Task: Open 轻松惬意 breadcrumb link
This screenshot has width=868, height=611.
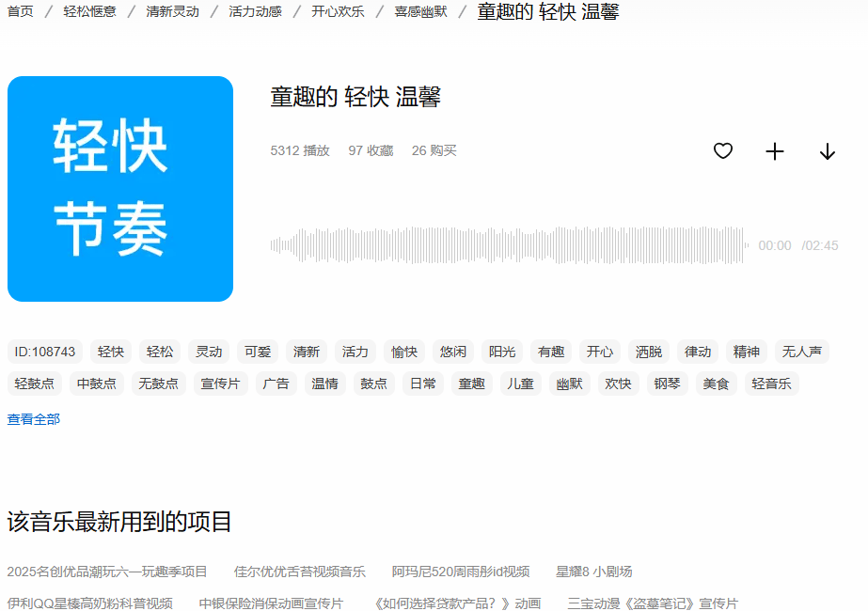Action: (x=89, y=11)
